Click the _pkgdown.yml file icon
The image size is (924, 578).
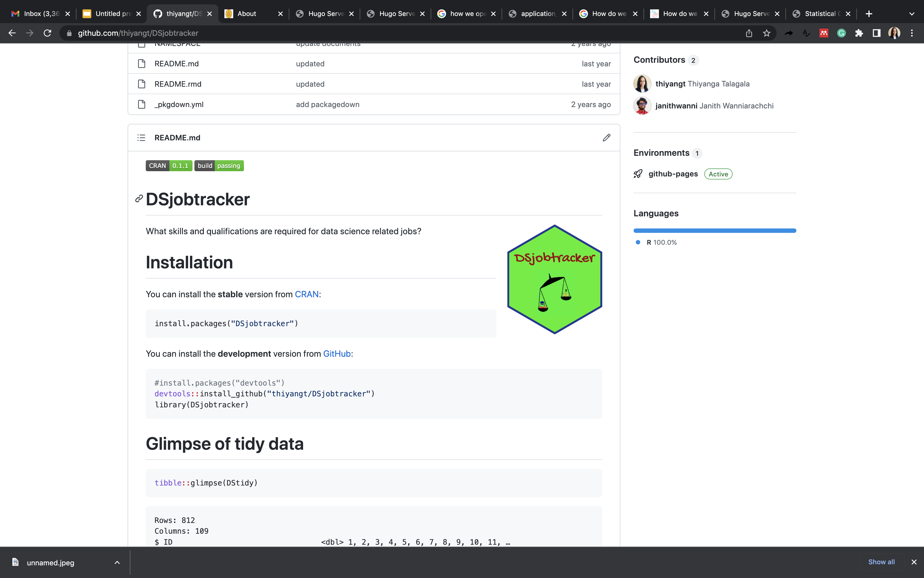[x=142, y=104]
